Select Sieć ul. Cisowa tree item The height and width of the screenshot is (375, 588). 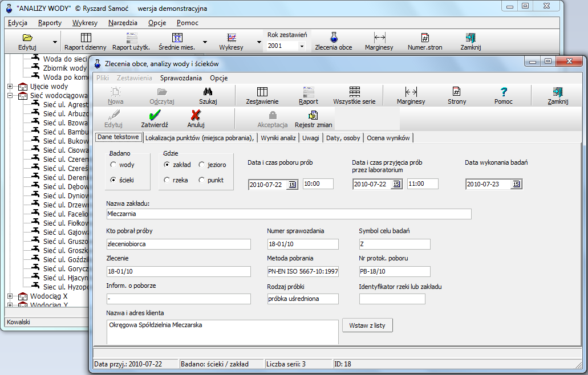coord(66,150)
